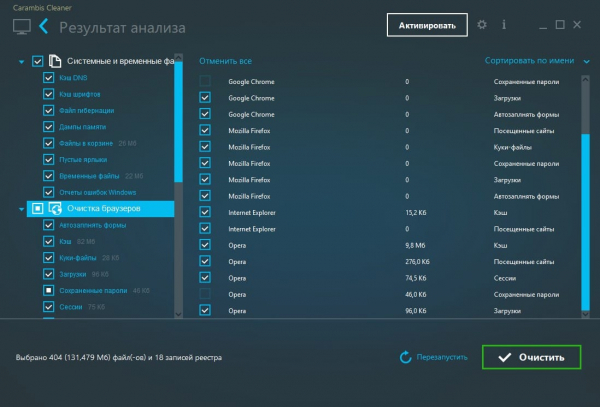Click Opera 96,0 Кб Загрузки row
The width and height of the screenshot is (600, 407).
(388, 311)
